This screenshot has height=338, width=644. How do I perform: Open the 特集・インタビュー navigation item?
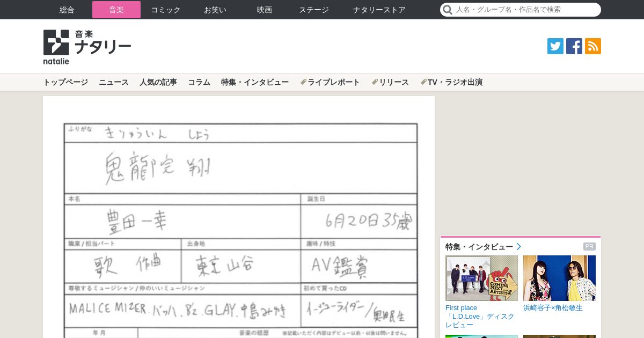coord(255,82)
